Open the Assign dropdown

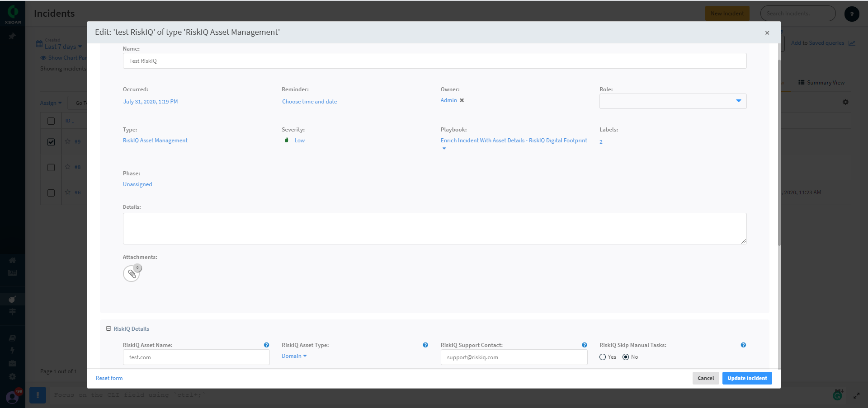51,103
